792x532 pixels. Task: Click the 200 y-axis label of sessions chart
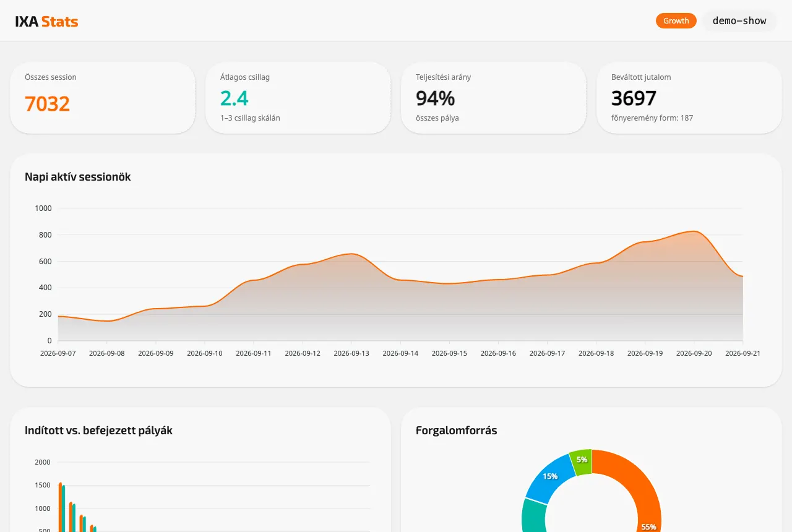pos(45,314)
